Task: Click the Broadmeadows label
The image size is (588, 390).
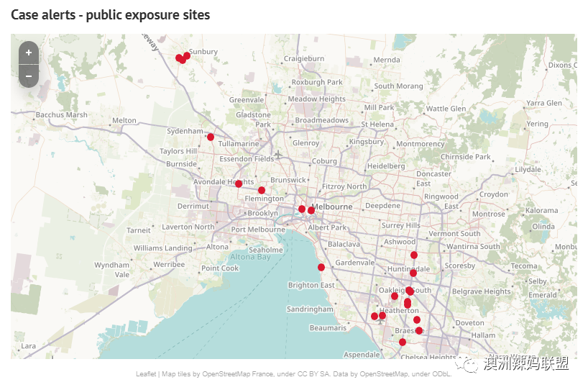Action: pyautogui.click(x=322, y=120)
